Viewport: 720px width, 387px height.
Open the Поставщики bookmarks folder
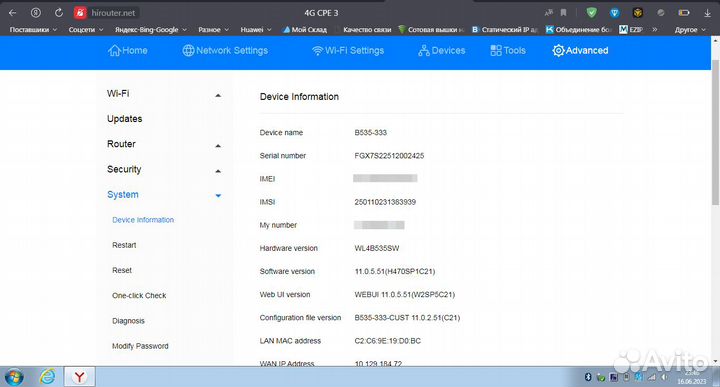click(34, 29)
